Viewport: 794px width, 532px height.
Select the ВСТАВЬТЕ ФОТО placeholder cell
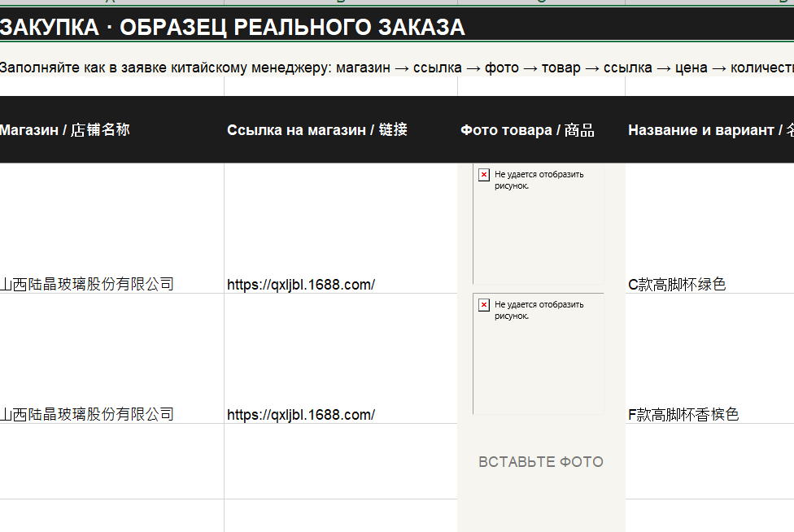[541, 462]
